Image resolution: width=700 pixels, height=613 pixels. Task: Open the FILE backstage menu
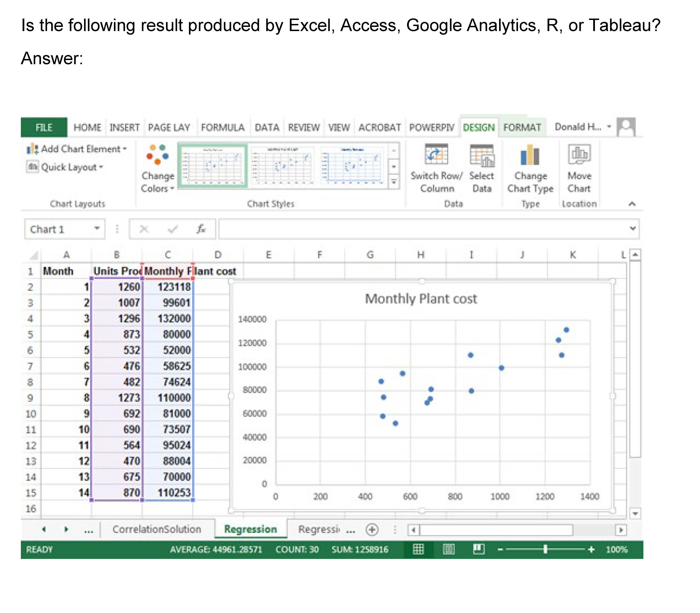(x=44, y=128)
